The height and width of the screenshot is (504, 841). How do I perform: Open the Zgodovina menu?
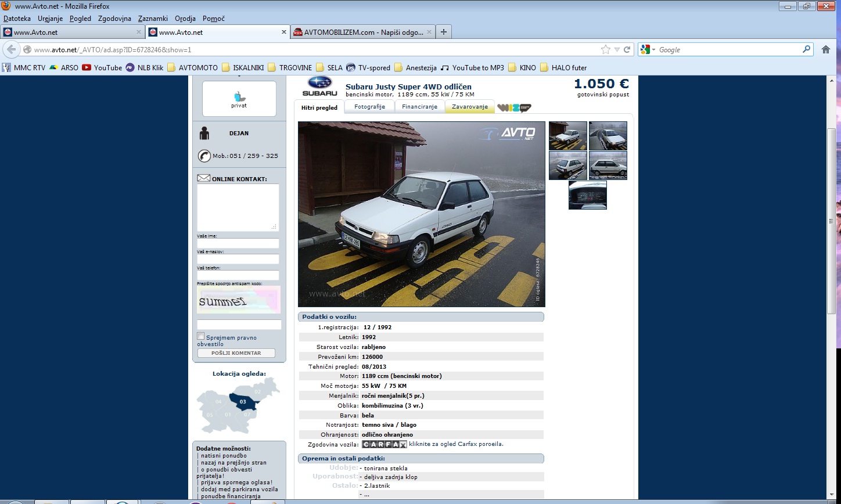tap(114, 19)
